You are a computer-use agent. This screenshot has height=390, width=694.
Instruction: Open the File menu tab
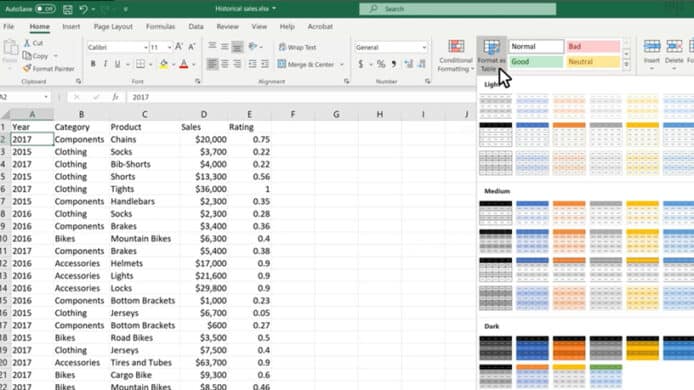9,27
